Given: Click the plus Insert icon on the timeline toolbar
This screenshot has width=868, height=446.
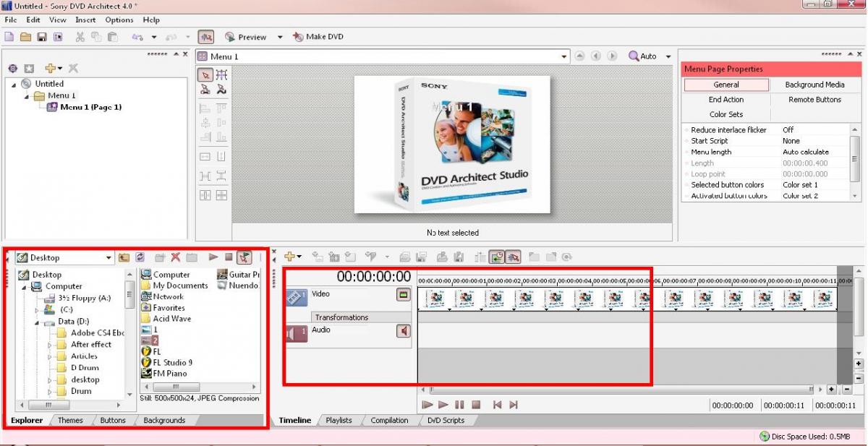Looking at the screenshot, I should point(291,257).
